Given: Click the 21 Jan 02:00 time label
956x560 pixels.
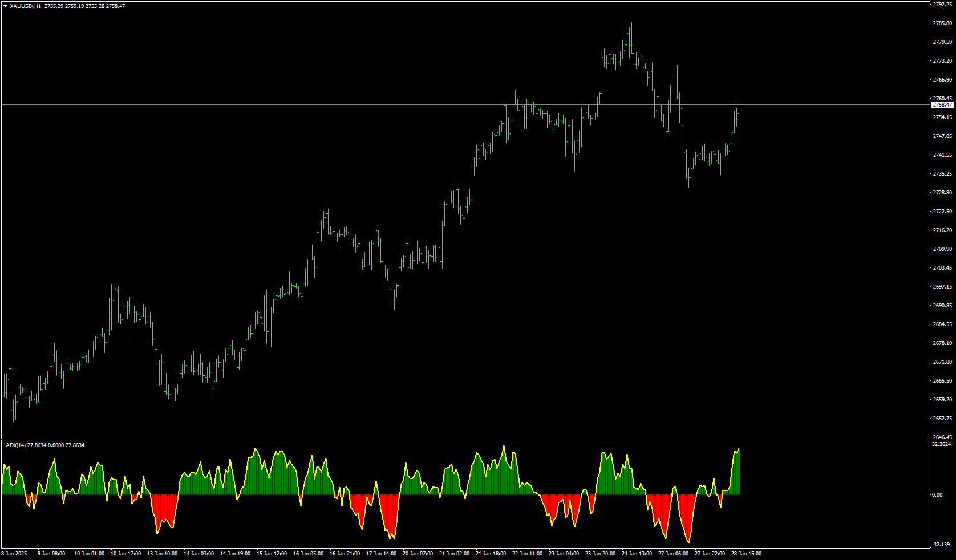Looking at the screenshot, I should point(454,553).
